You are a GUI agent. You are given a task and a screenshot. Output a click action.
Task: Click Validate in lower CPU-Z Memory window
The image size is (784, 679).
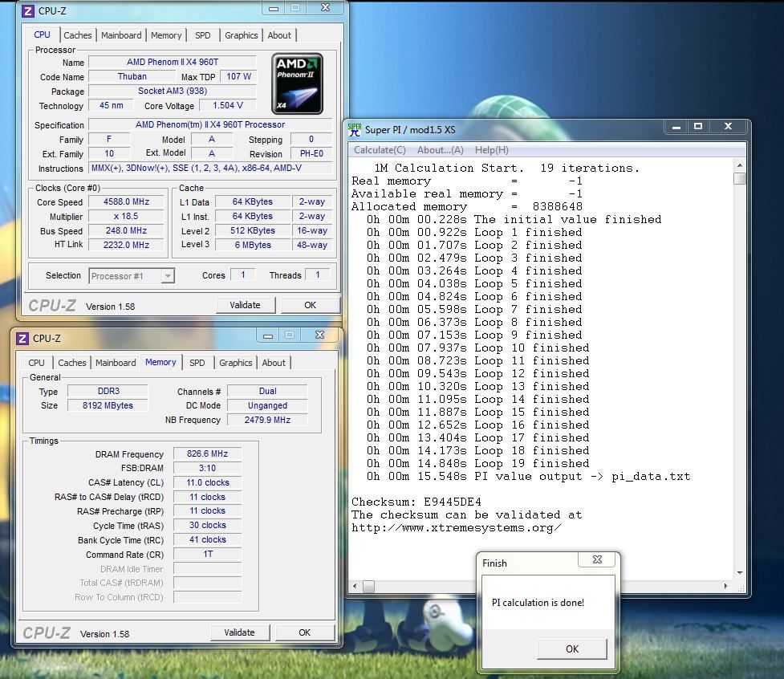[239, 632]
